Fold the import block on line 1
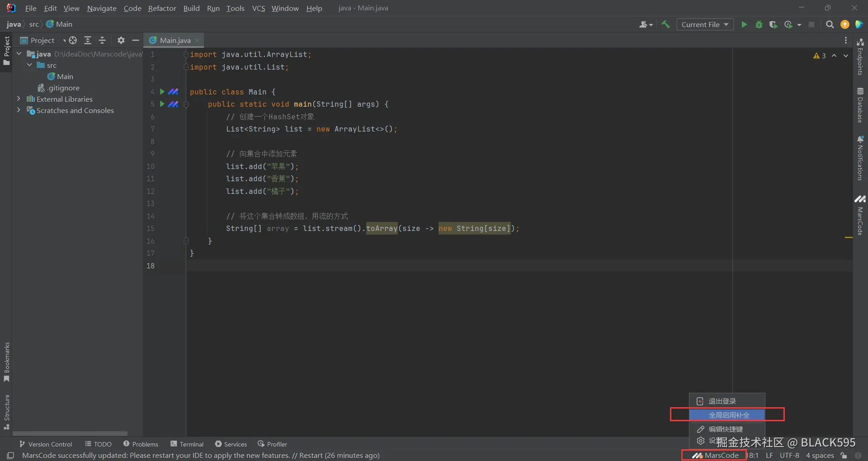This screenshot has width=868, height=461. [186, 55]
